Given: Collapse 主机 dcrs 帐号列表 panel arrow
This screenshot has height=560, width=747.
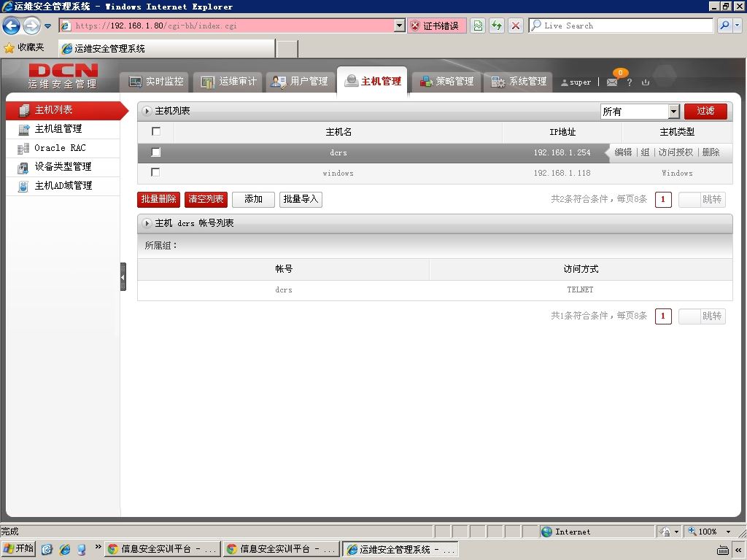Looking at the screenshot, I should coord(147,223).
